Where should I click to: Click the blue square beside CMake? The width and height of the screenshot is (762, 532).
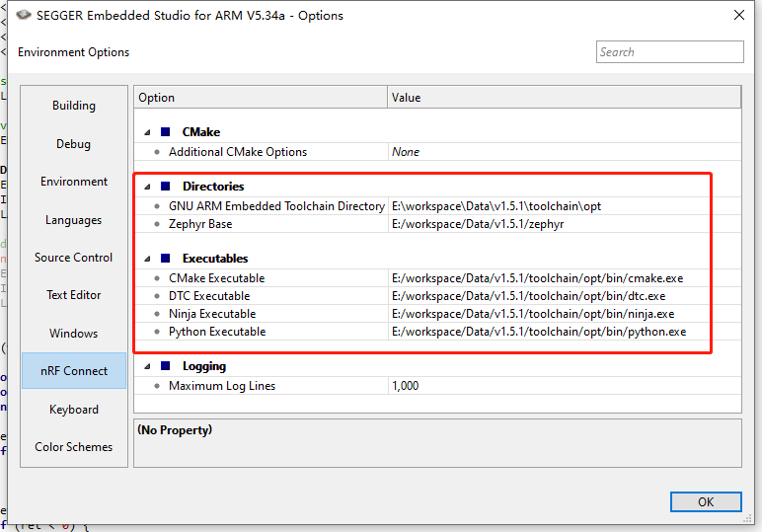(x=165, y=131)
